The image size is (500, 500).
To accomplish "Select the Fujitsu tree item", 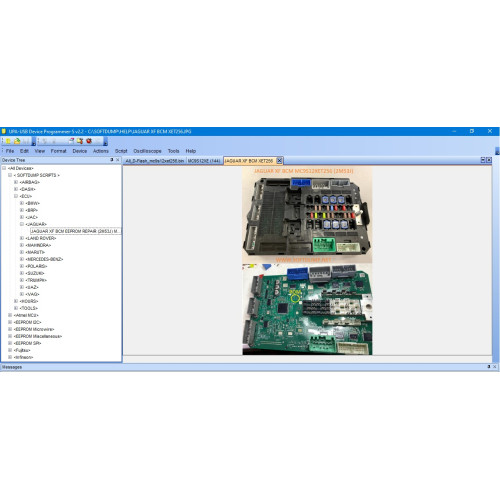I will (x=22, y=350).
